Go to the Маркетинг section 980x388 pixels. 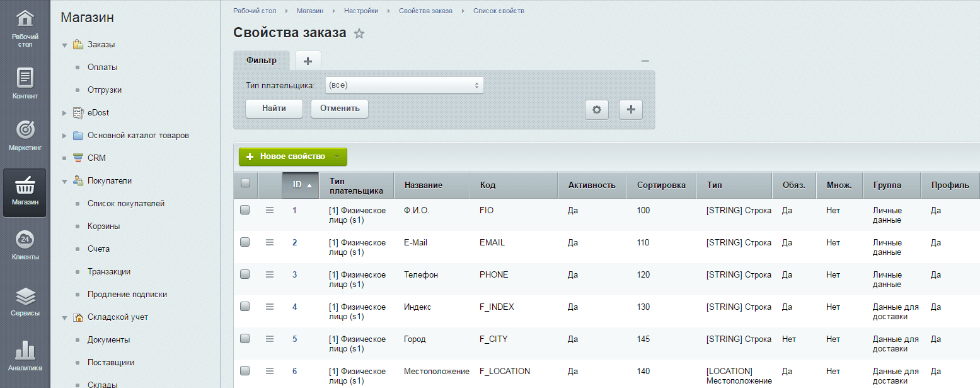point(25,136)
